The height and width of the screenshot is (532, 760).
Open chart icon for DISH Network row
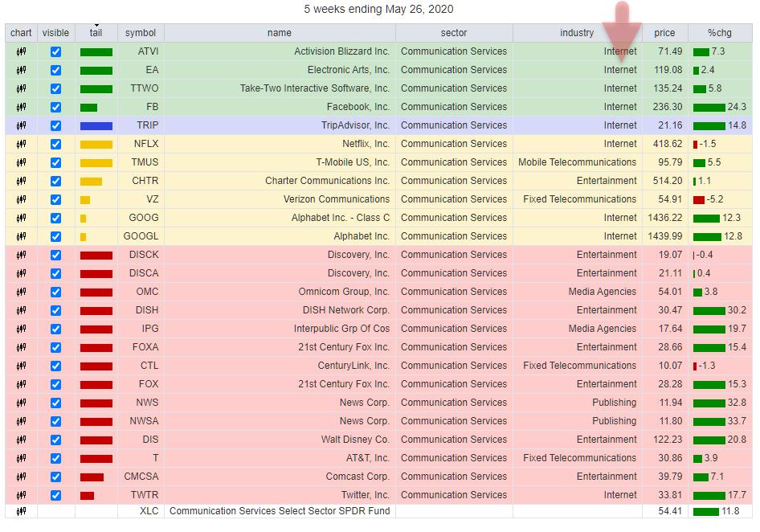coord(21,310)
